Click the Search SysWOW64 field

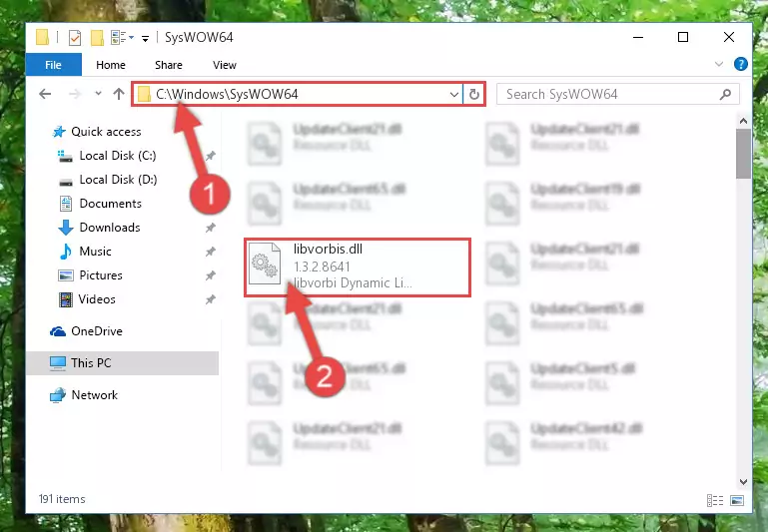617,94
